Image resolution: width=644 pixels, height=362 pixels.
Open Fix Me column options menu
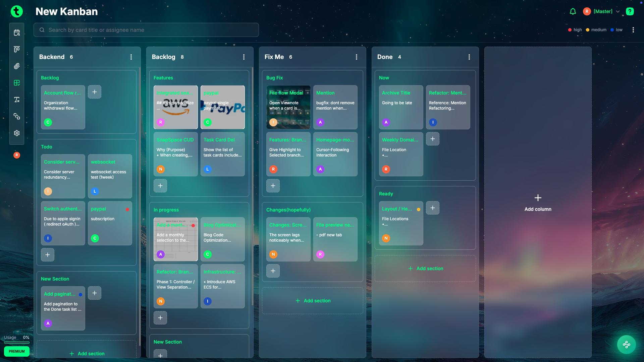click(x=357, y=57)
